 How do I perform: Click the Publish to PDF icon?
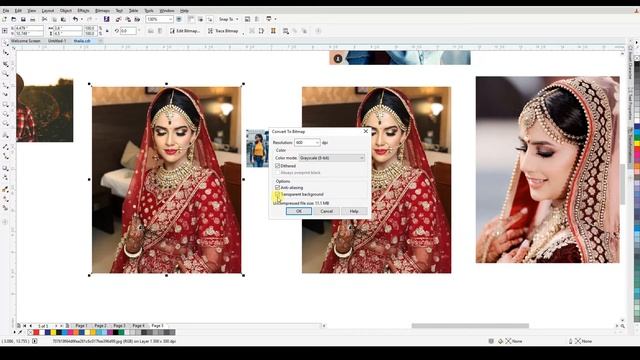coord(137,19)
